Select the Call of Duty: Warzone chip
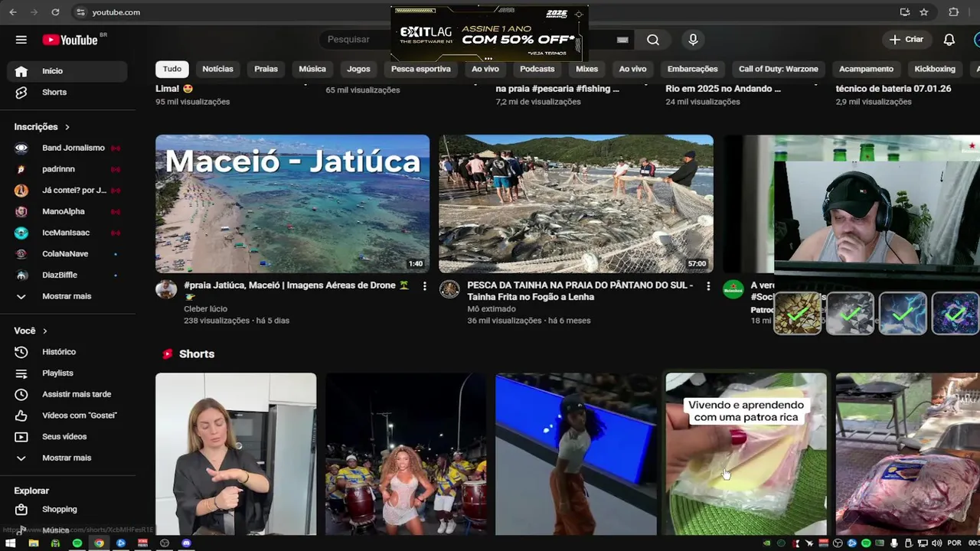This screenshot has height=551, width=980. point(779,69)
